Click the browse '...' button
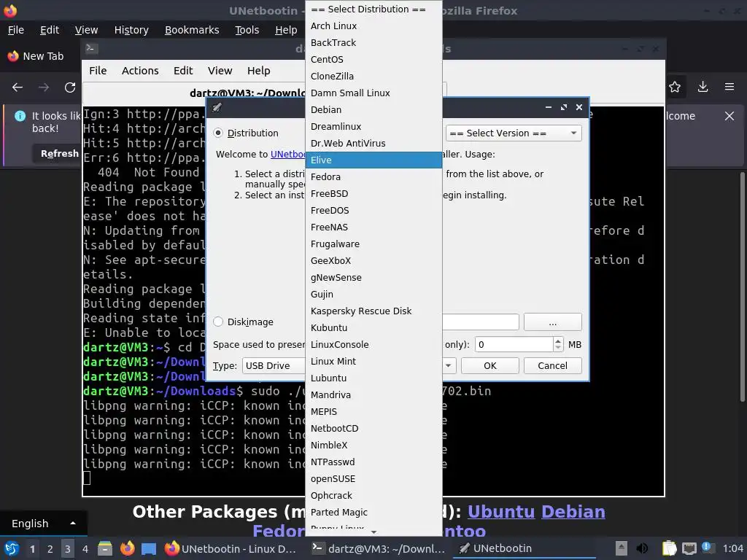The width and height of the screenshot is (747, 560). tap(552, 322)
